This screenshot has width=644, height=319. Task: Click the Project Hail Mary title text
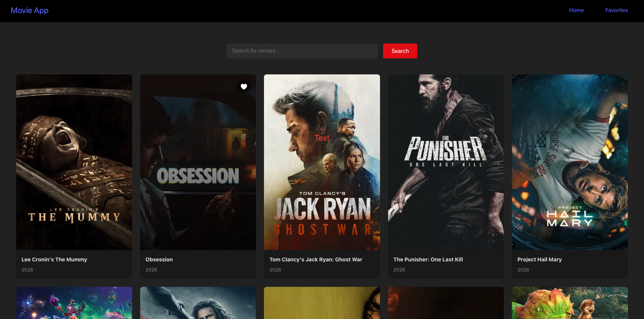coord(539,259)
